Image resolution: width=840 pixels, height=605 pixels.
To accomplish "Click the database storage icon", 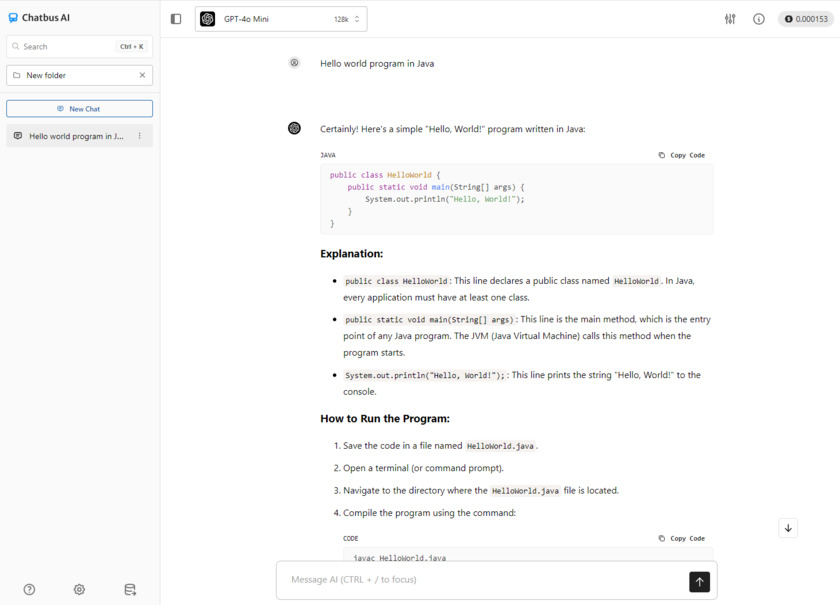I will [130, 590].
